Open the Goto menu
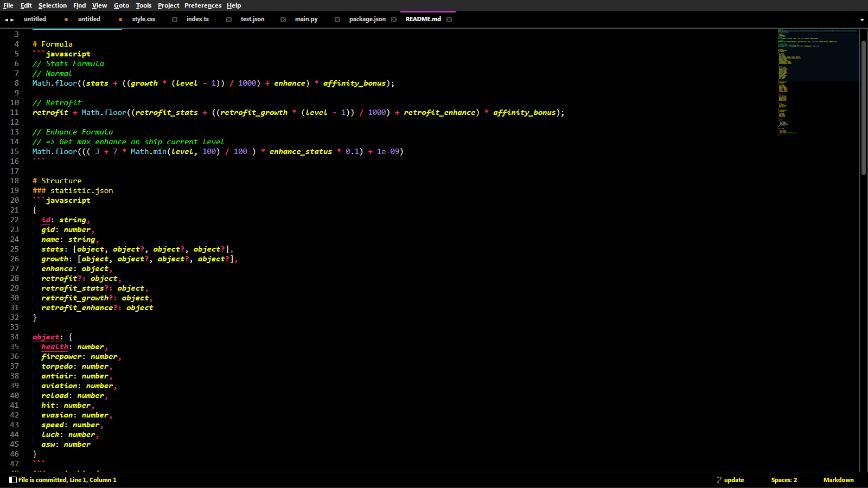Image resolution: width=868 pixels, height=488 pixels. [x=122, y=5]
